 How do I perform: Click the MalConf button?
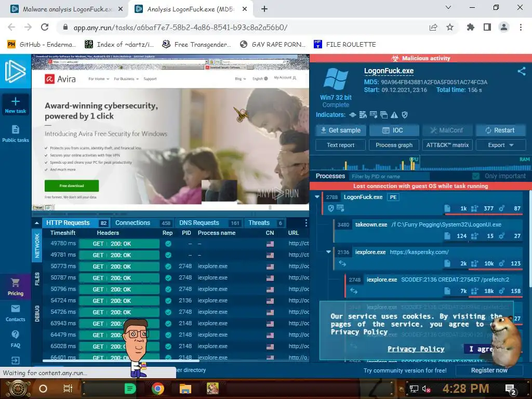447,130
